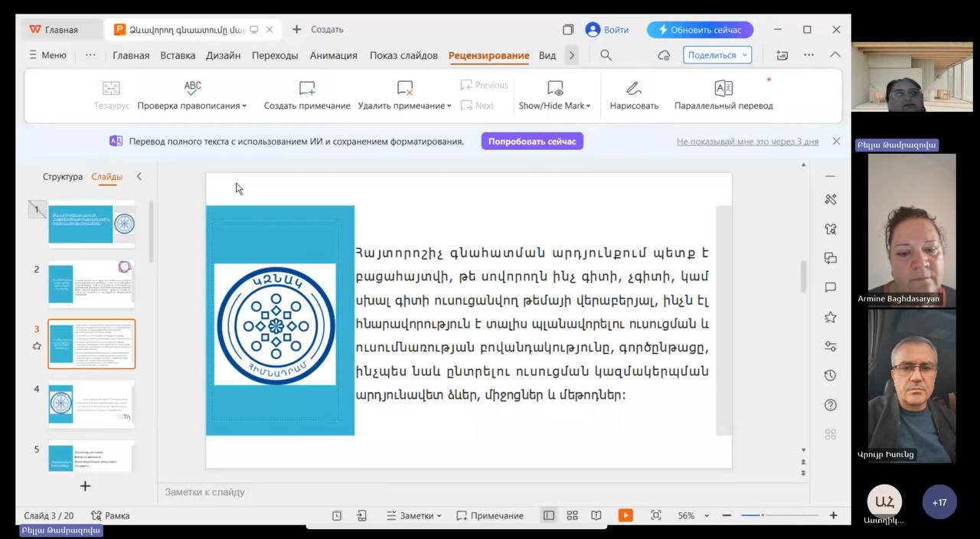Collapse the slides panel with chevron

pos(139,176)
